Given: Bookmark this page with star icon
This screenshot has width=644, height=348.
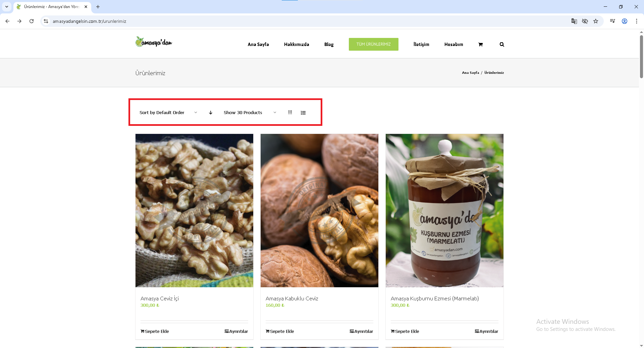Looking at the screenshot, I should click(596, 21).
